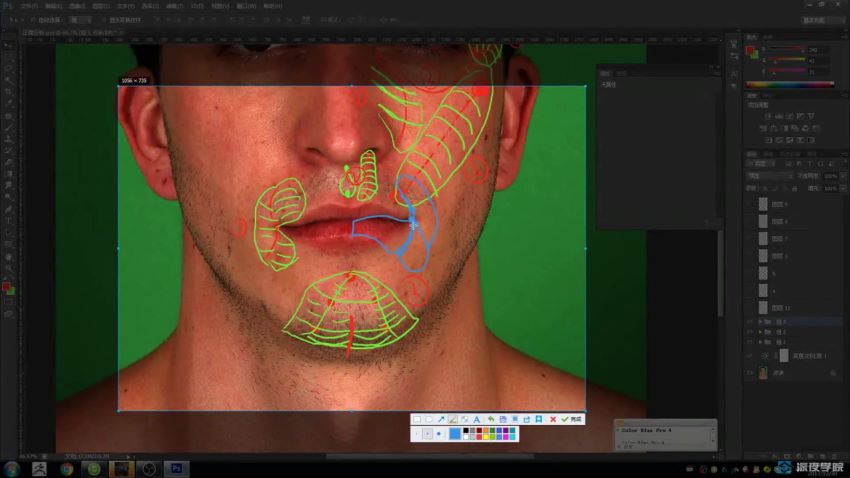The image size is (850, 478).
Task: Select the rectangle shape in screenshot toolbar
Action: coord(417,419)
